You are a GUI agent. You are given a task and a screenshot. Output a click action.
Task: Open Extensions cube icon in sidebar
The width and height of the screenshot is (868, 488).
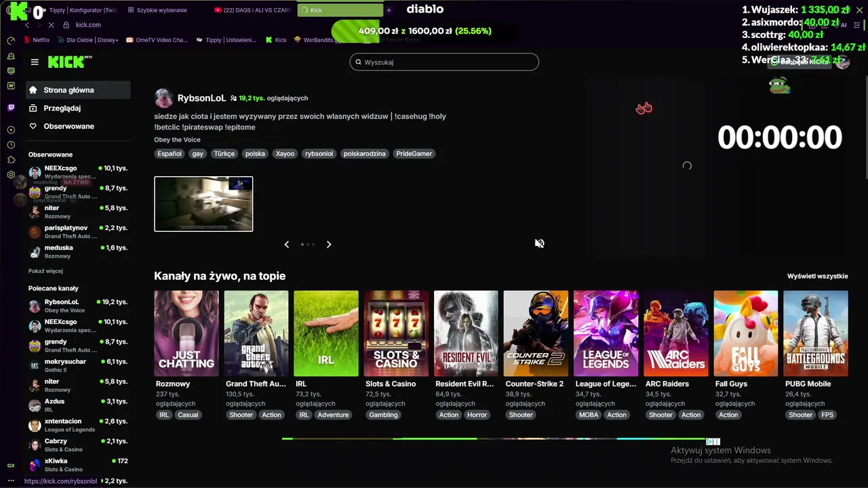tap(11, 160)
